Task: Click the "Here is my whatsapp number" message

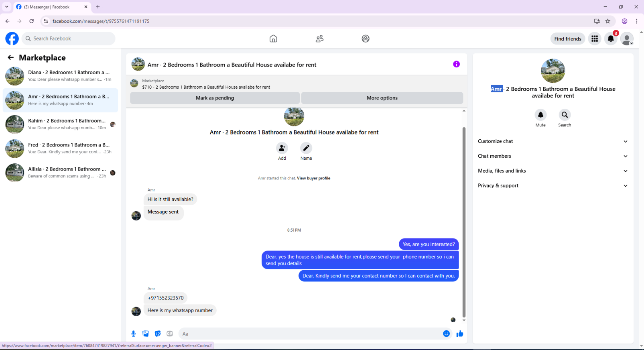Action: (x=180, y=310)
